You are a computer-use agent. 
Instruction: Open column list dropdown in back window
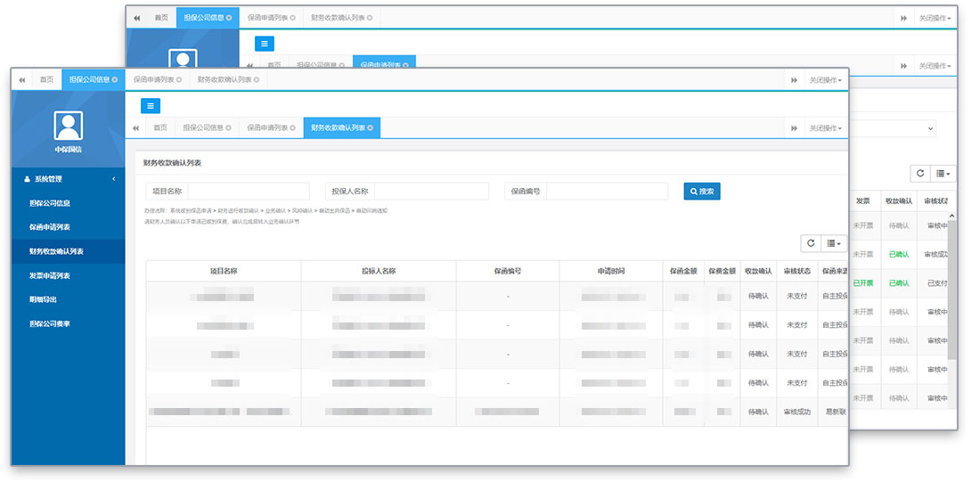point(943,173)
